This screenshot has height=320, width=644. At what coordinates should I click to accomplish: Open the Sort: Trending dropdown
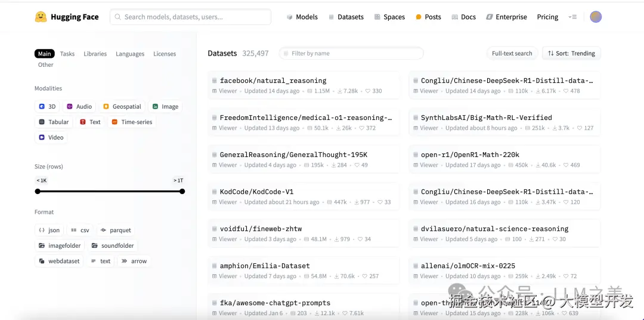click(571, 54)
